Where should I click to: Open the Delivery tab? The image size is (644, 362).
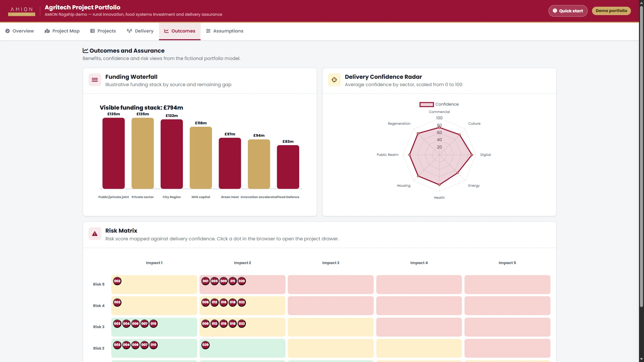click(140, 31)
